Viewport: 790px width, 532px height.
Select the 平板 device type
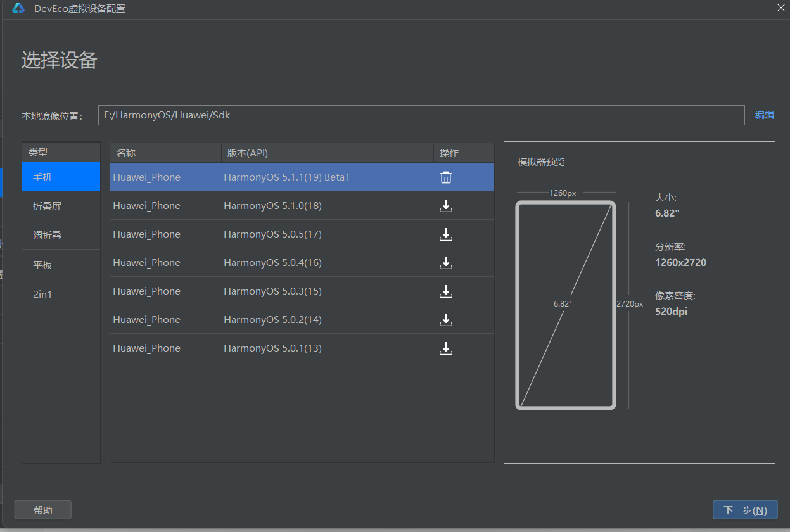click(61, 265)
